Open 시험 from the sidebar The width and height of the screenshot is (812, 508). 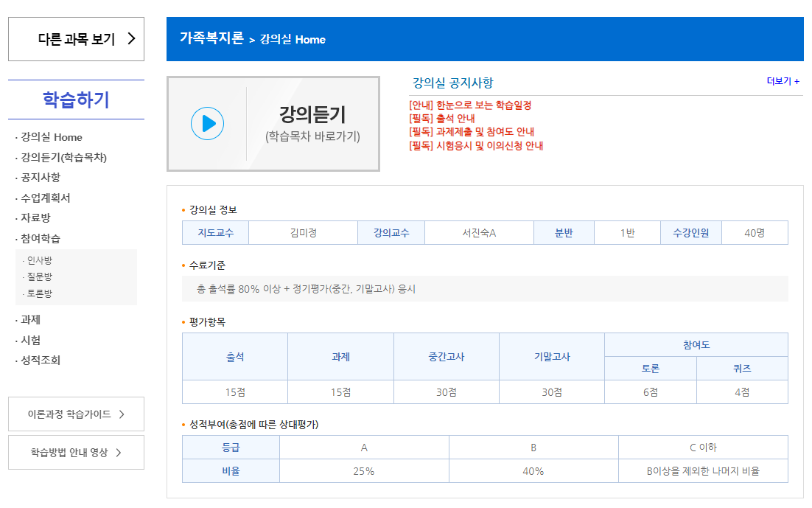pos(30,340)
